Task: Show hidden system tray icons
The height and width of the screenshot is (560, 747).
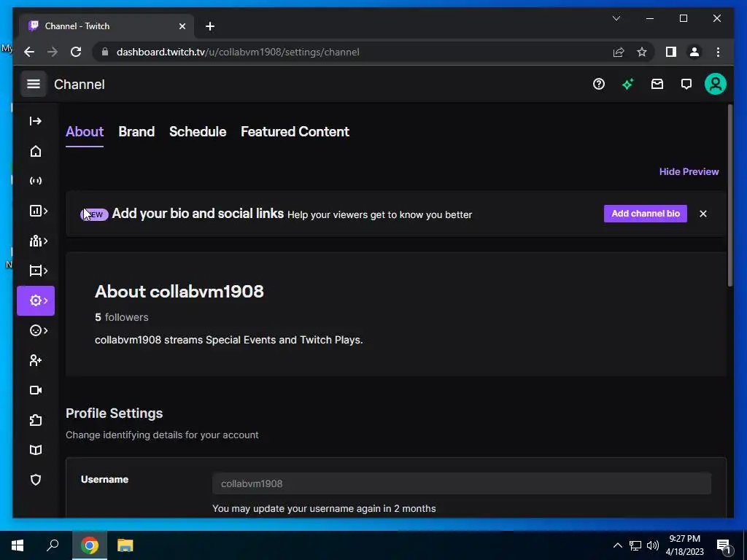Action: click(617, 545)
